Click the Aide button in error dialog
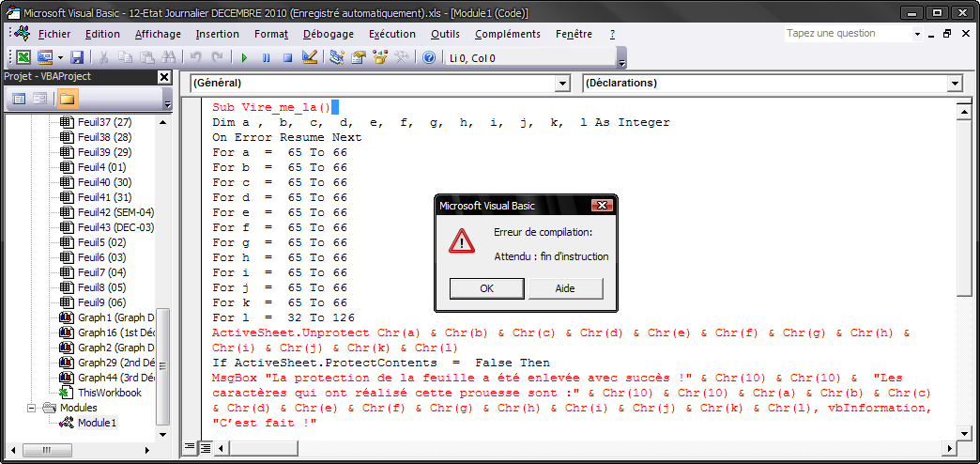 565,288
